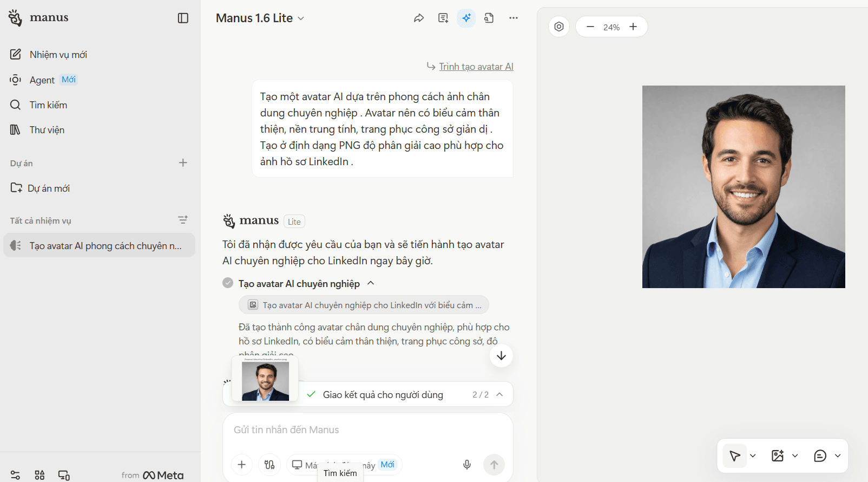This screenshot has width=868, height=482.
Task: Click the from Meta logo
Action: [153, 475]
